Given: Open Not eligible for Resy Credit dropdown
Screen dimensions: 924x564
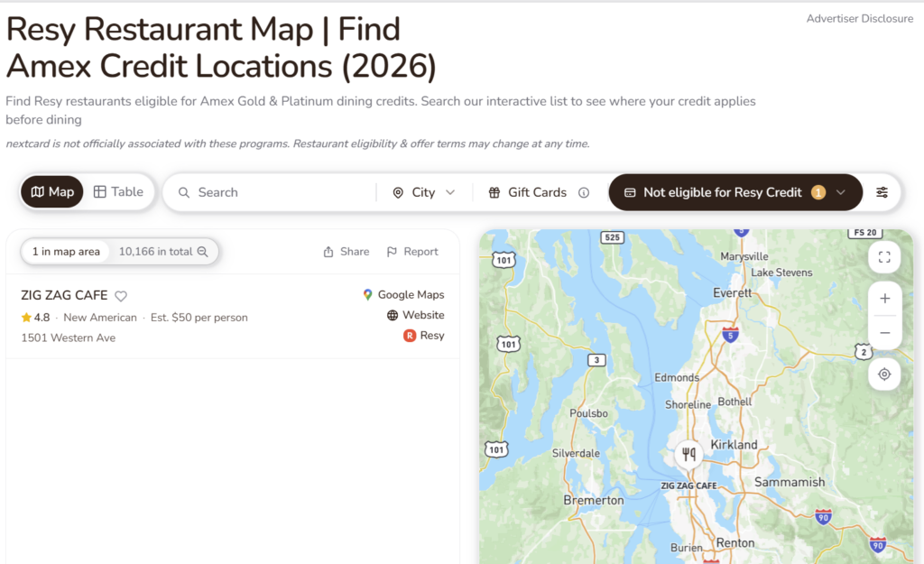Looking at the screenshot, I should pyautogui.click(x=735, y=192).
